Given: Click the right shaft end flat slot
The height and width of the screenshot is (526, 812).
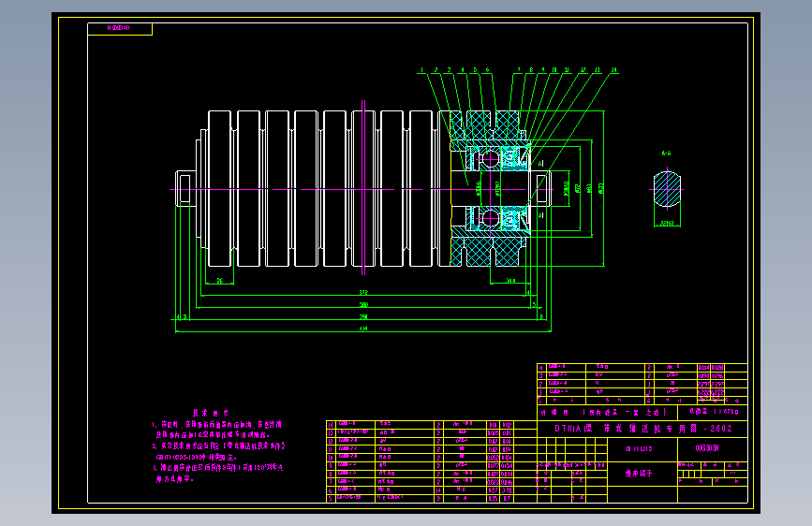Looking at the screenshot, I should 541,189.
